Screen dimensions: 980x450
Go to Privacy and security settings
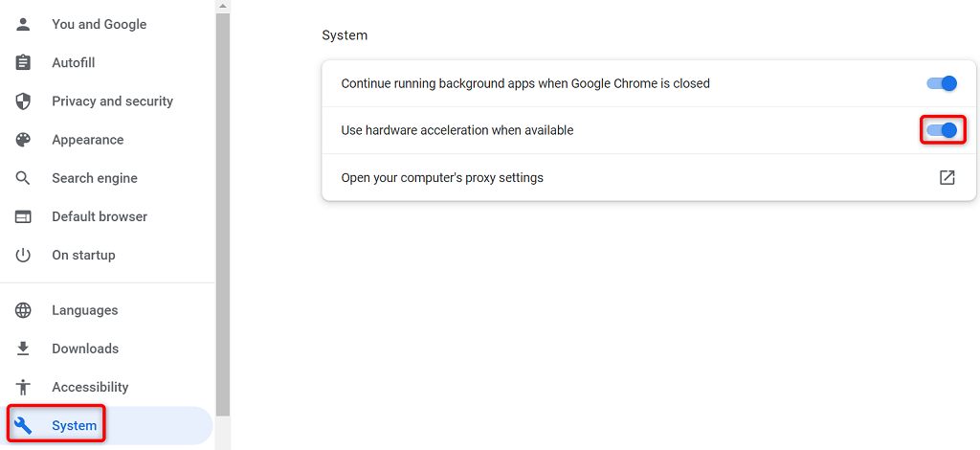point(112,101)
